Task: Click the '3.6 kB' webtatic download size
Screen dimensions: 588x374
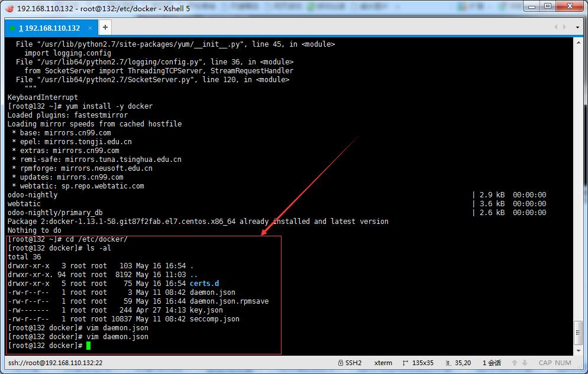Action: [492, 204]
